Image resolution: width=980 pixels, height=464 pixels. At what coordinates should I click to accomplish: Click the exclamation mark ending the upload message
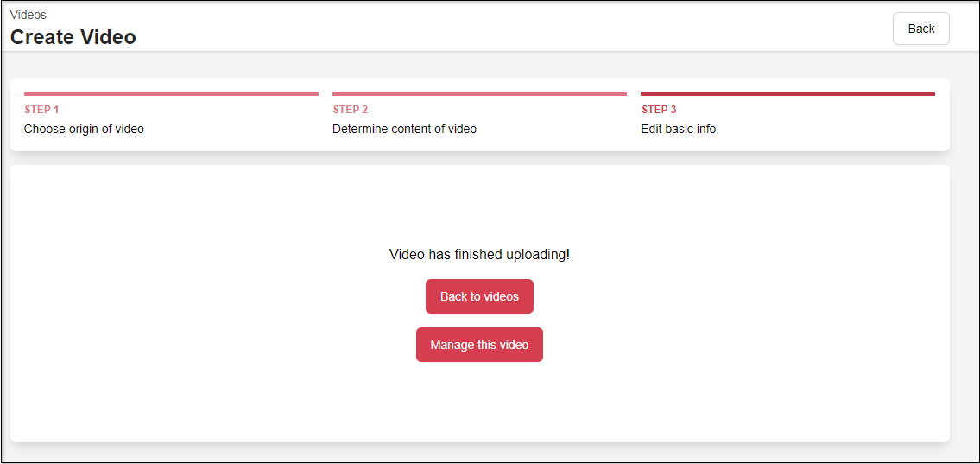coord(567,254)
